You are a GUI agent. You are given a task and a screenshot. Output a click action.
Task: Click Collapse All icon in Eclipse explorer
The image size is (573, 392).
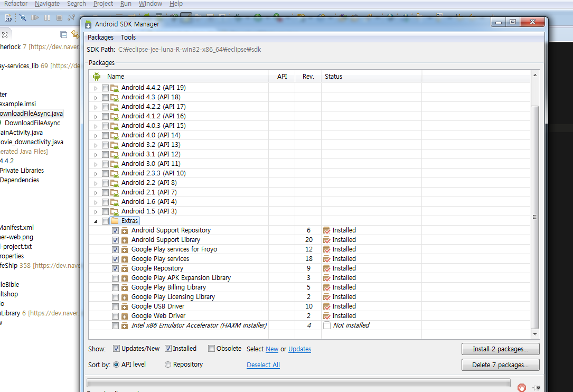[x=63, y=35]
